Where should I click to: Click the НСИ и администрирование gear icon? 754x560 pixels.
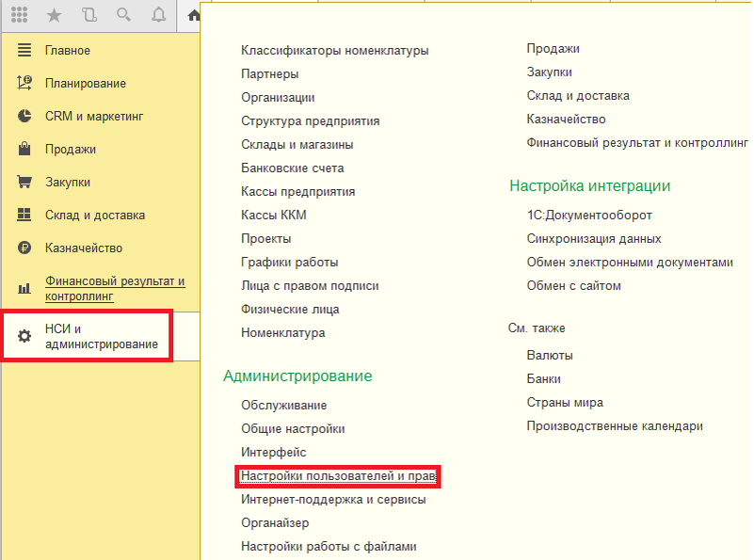pyautogui.click(x=24, y=336)
